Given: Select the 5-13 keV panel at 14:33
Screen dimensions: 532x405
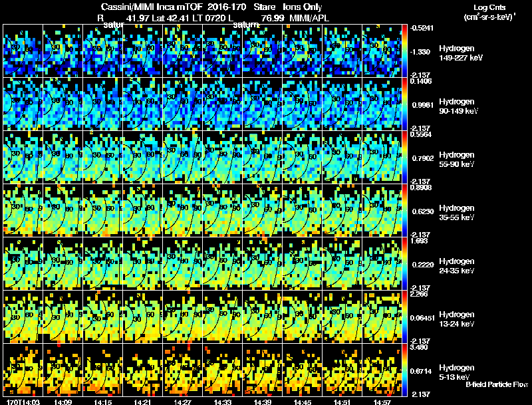Looking at the screenshot, I should 223,370.
